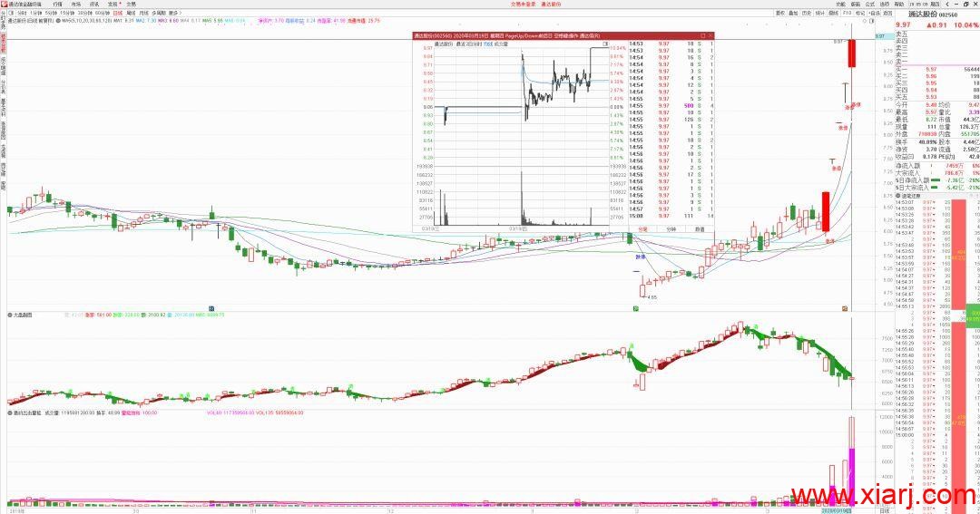
Task: Maximize the intraday popup window
Action: point(701,35)
